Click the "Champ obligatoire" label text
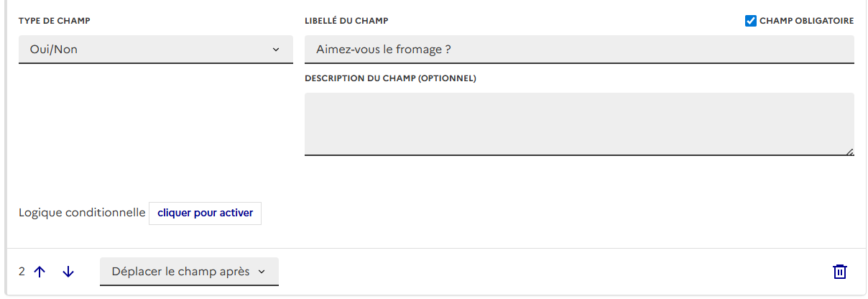Image resolution: width=868 pixels, height=299 pixels. [x=807, y=21]
